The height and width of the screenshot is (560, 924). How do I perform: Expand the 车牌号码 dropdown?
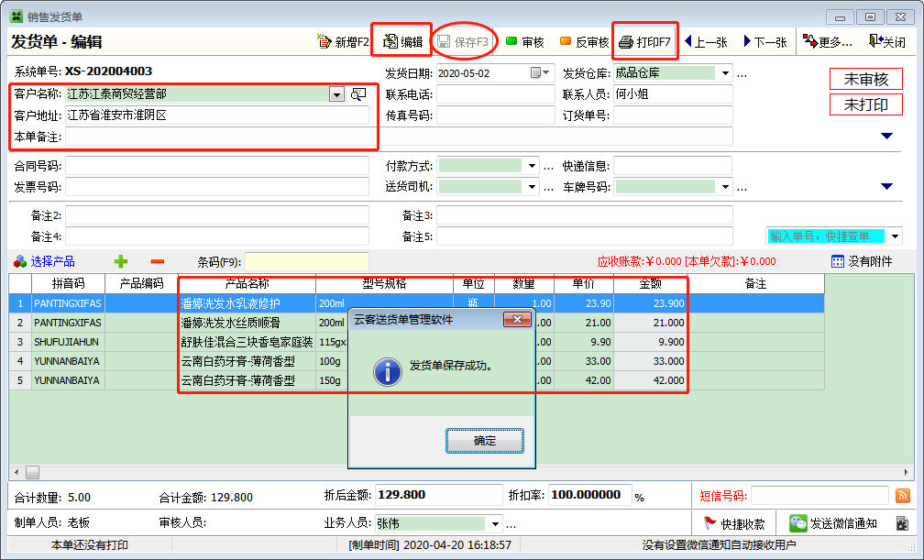click(725, 187)
